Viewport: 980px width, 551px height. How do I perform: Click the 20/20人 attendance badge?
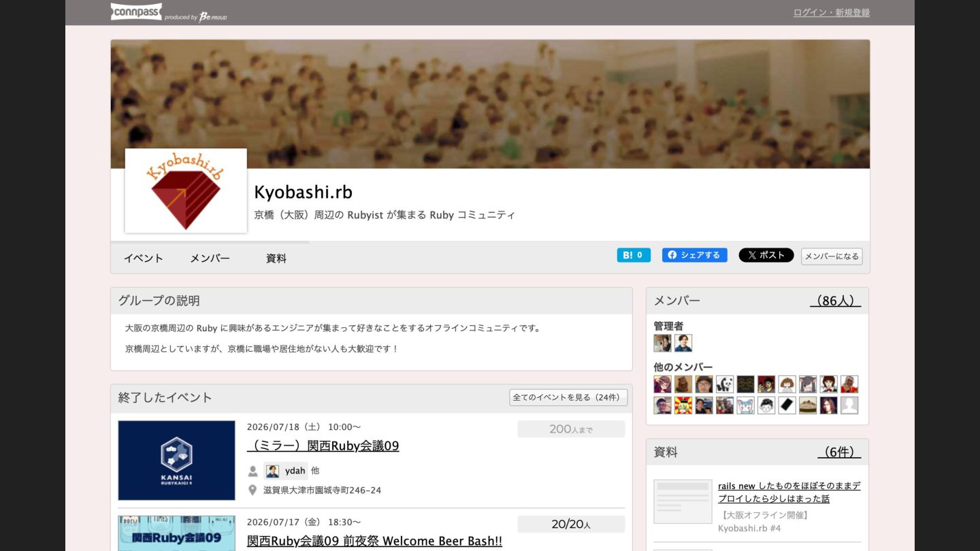(571, 524)
